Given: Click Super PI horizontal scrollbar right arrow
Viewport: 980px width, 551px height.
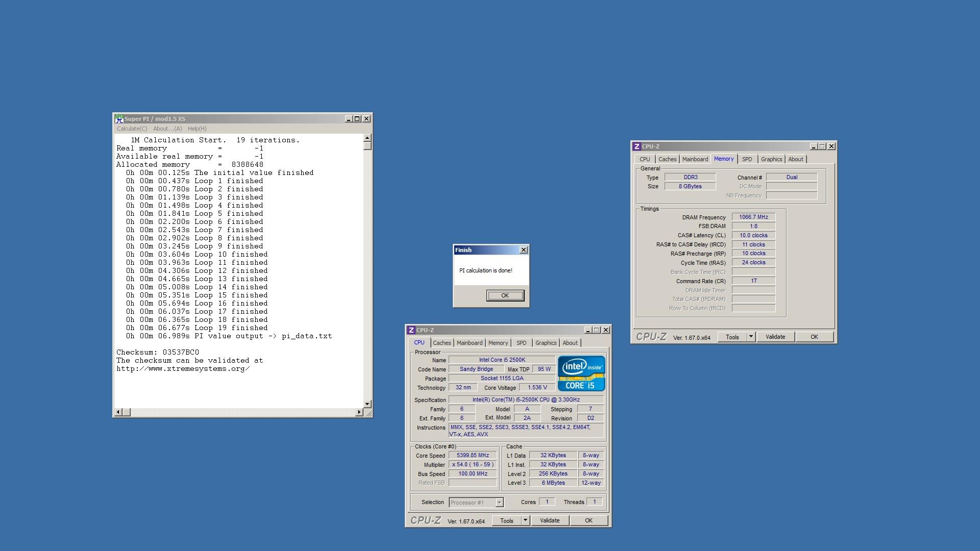Looking at the screenshot, I should [359, 412].
